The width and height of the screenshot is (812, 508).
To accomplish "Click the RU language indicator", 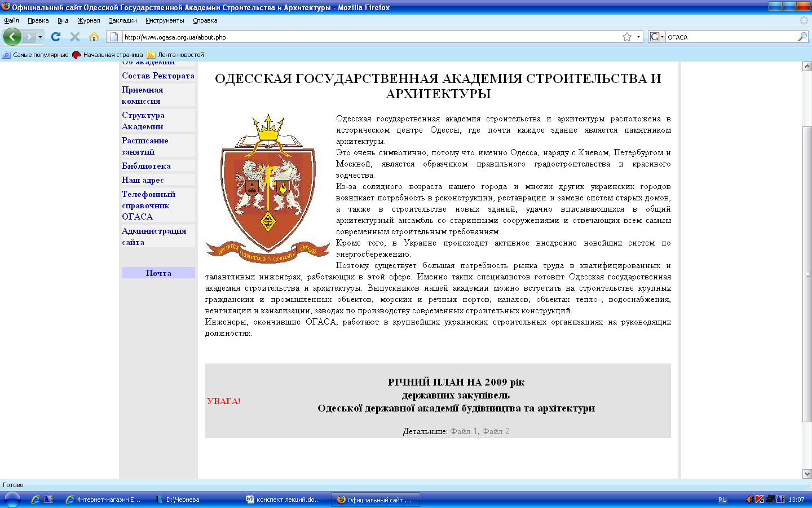I will click(x=722, y=500).
